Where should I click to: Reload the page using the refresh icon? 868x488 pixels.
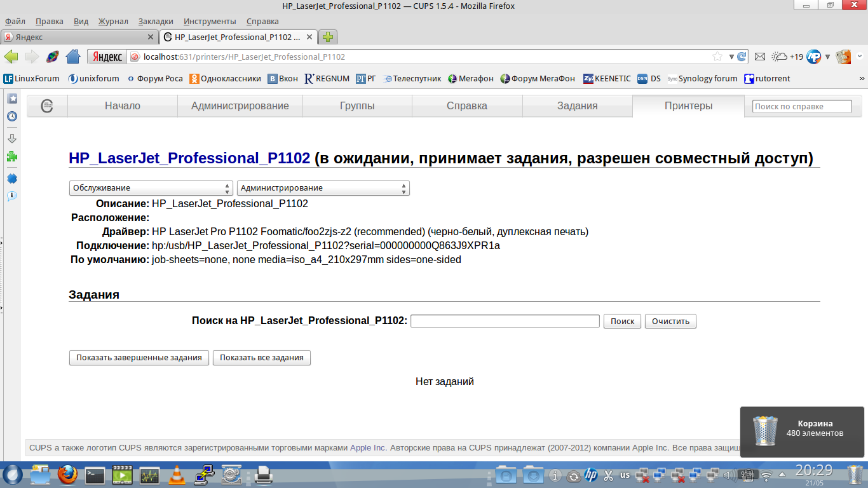pos(742,57)
